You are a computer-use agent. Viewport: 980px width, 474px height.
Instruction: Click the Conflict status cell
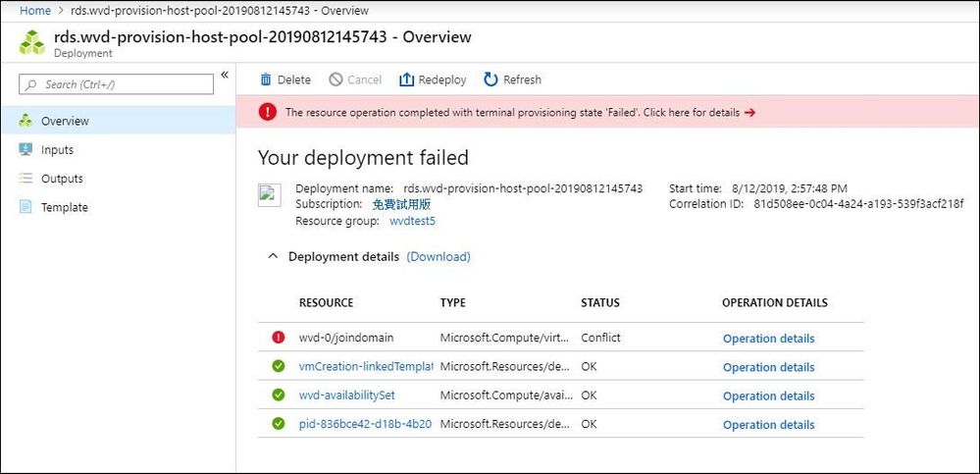click(600, 338)
